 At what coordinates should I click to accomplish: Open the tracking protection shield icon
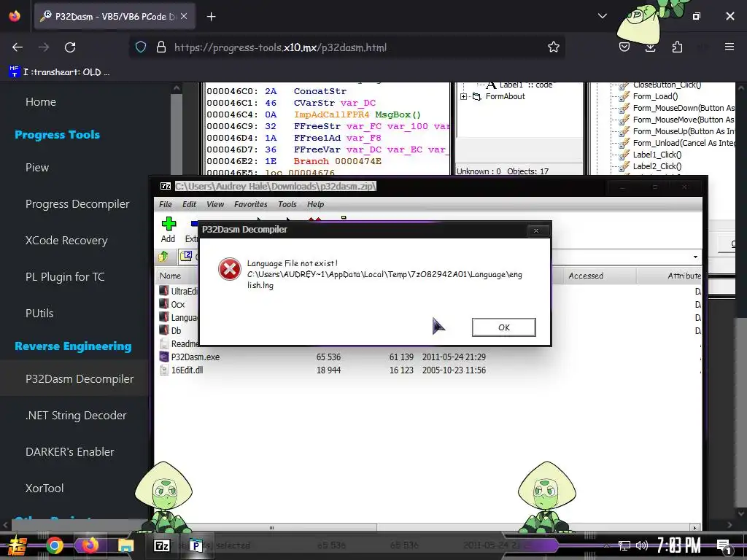point(141,47)
